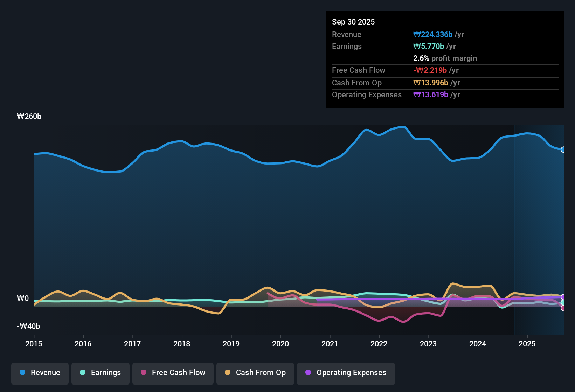Toggle the Operating Expenses series visibility
This screenshot has width=575, height=392.
point(346,373)
